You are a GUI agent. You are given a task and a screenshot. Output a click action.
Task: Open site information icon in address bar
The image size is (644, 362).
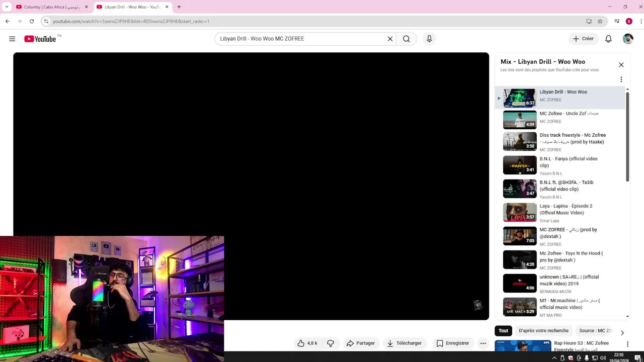pyautogui.click(x=46, y=21)
